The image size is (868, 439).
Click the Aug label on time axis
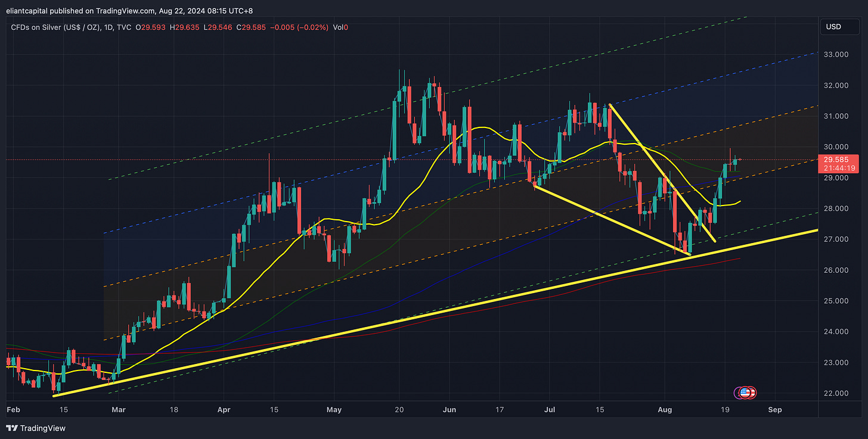click(665, 410)
